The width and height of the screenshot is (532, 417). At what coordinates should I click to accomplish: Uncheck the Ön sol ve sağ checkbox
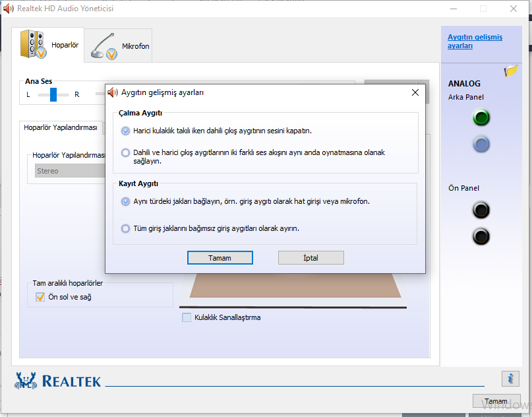40,297
